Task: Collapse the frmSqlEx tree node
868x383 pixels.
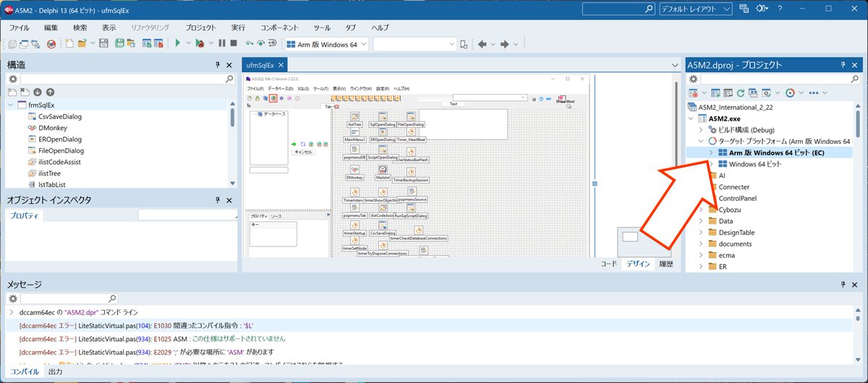Action: point(11,105)
